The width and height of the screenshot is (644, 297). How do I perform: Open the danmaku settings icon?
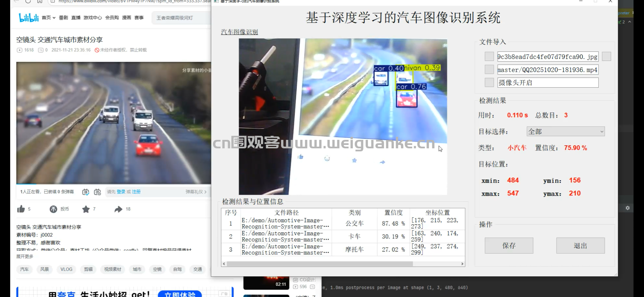tap(97, 192)
